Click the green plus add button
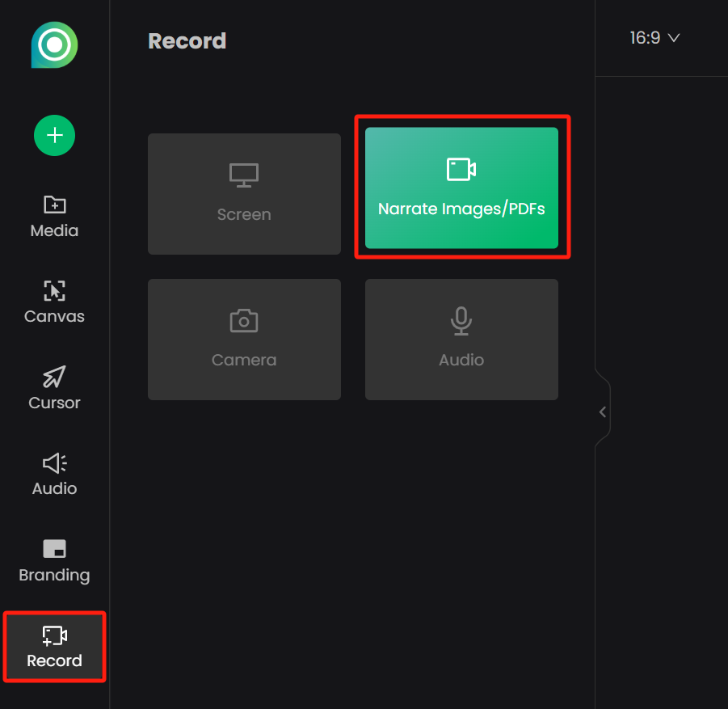728x709 pixels. pos(54,135)
